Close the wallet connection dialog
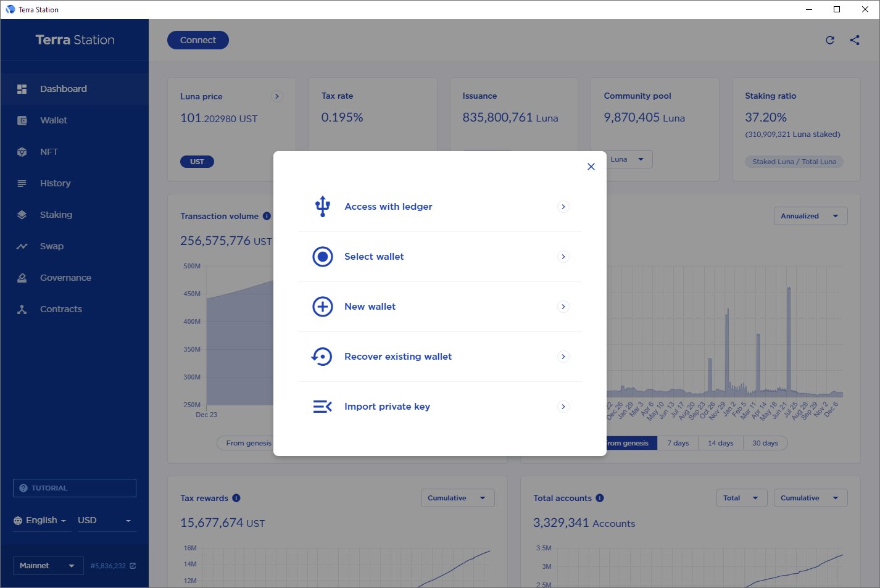Image resolution: width=880 pixels, height=588 pixels. (x=591, y=167)
